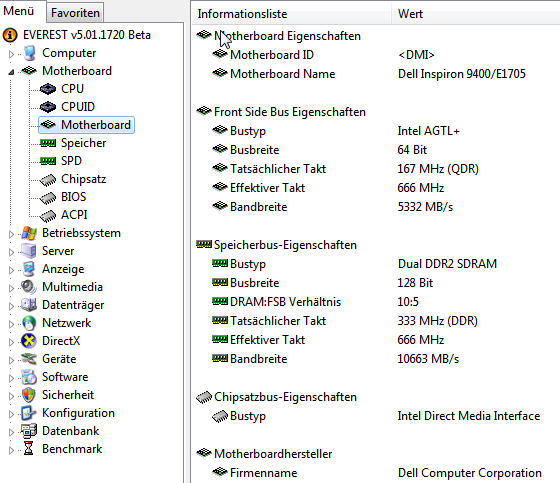Click the Informationsliste column header

coord(291,14)
